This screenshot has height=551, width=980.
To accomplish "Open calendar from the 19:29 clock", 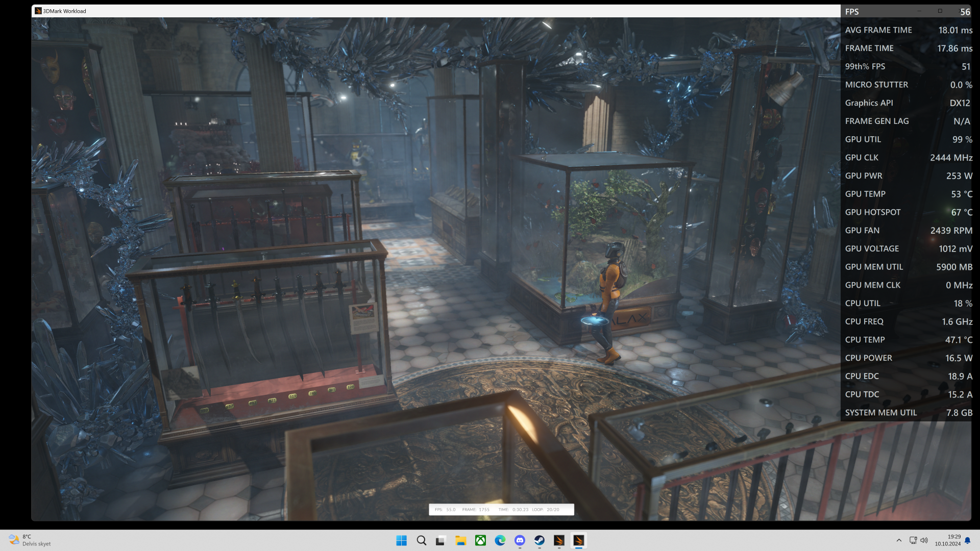I will [948, 540].
